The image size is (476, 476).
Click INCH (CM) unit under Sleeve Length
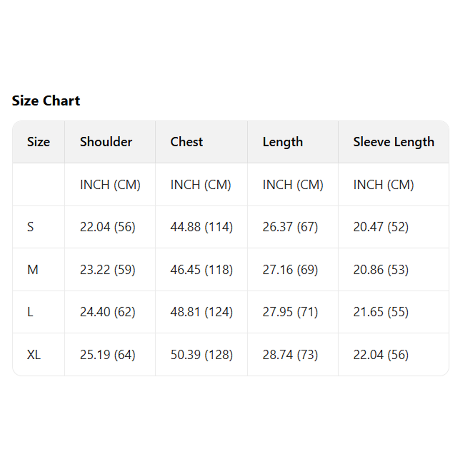(383, 185)
